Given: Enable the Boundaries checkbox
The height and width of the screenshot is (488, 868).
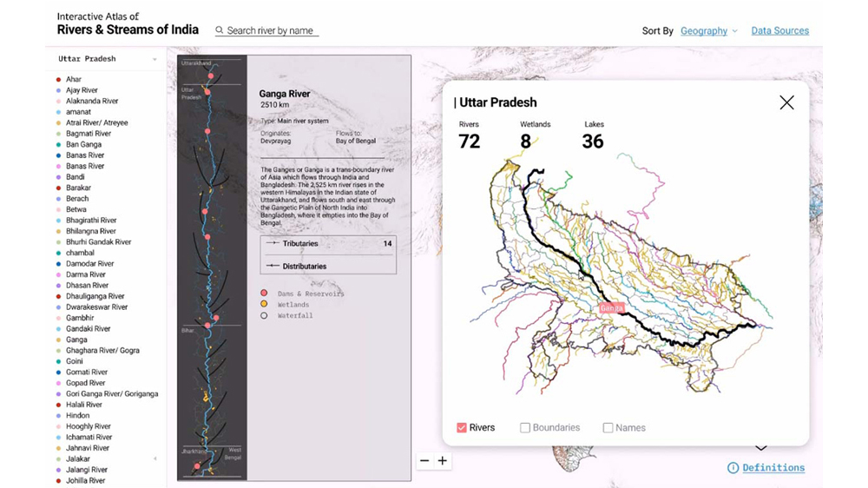Looking at the screenshot, I should pyautogui.click(x=525, y=427).
